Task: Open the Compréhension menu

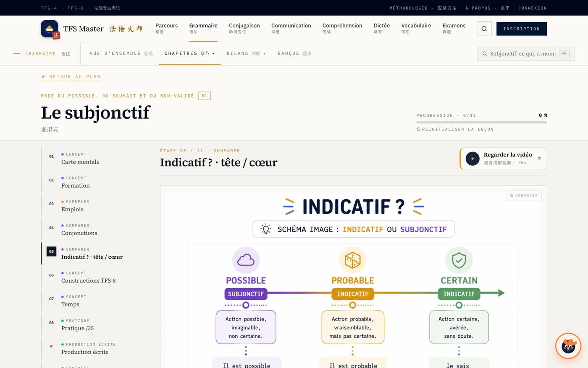Action: pos(342,28)
